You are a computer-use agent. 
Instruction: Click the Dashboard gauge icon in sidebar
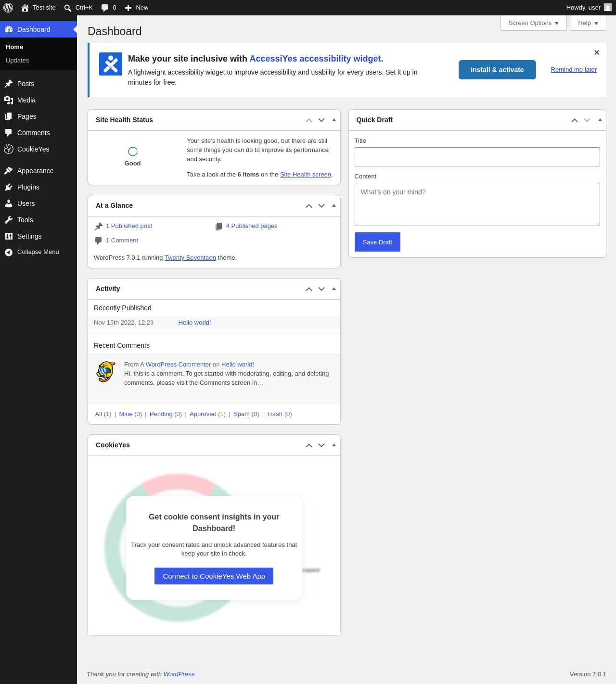[9, 29]
